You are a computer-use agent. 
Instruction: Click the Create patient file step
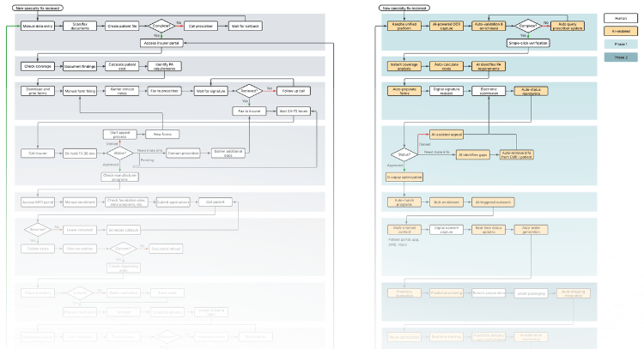click(x=124, y=27)
